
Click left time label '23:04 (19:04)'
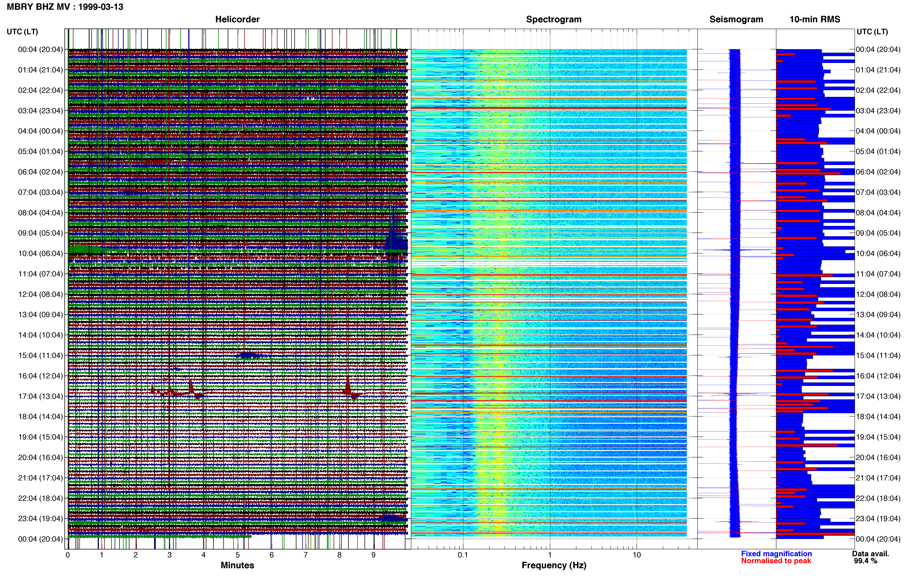point(41,519)
